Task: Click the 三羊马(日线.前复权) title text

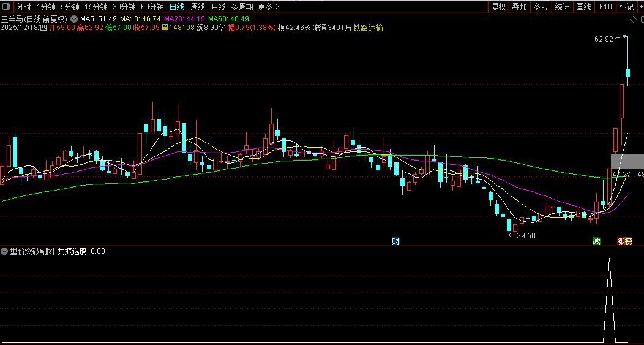Action: [34, 19]
